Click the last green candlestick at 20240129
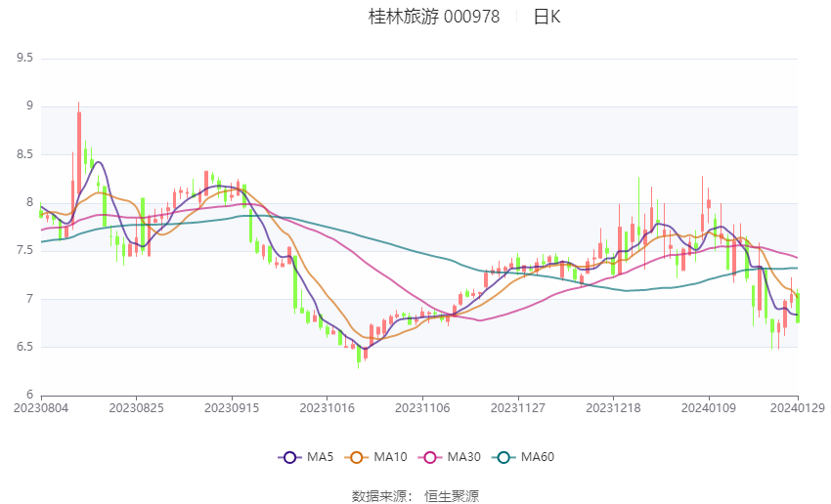Viewport: 831px width, 504px height. tap(798, 308)
